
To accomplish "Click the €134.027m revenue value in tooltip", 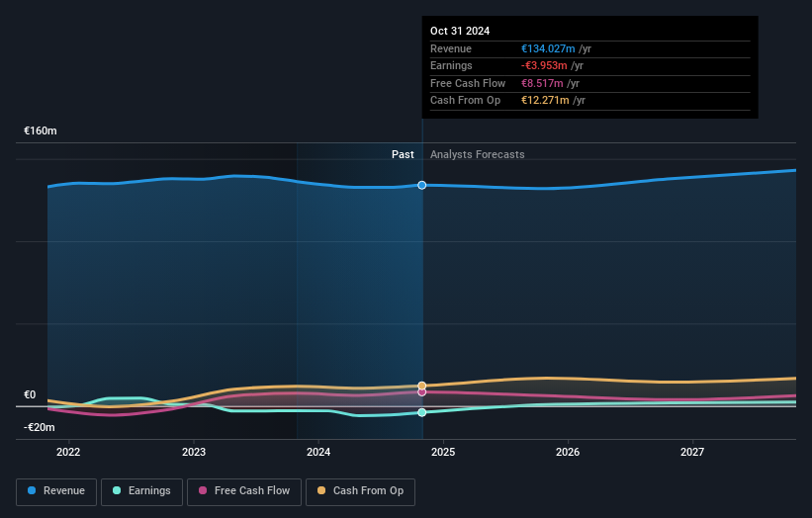I will pos(548,48).
